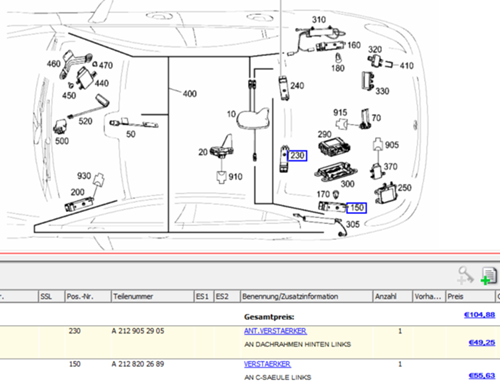Image resolution: width=500 pixels, height=387 pixels.
Task: Click the Anzahl column header
Action: point(392,296)
